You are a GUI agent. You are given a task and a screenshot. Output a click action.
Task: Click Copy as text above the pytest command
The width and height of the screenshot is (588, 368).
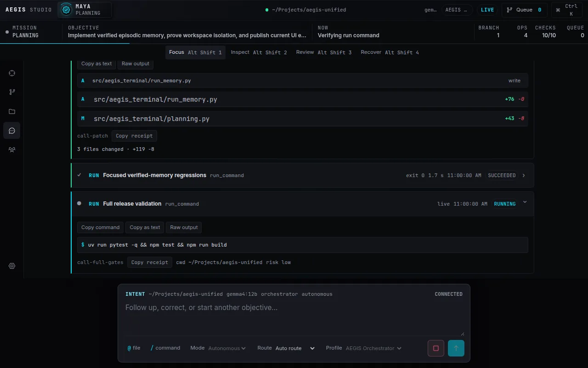click(145, 227)
